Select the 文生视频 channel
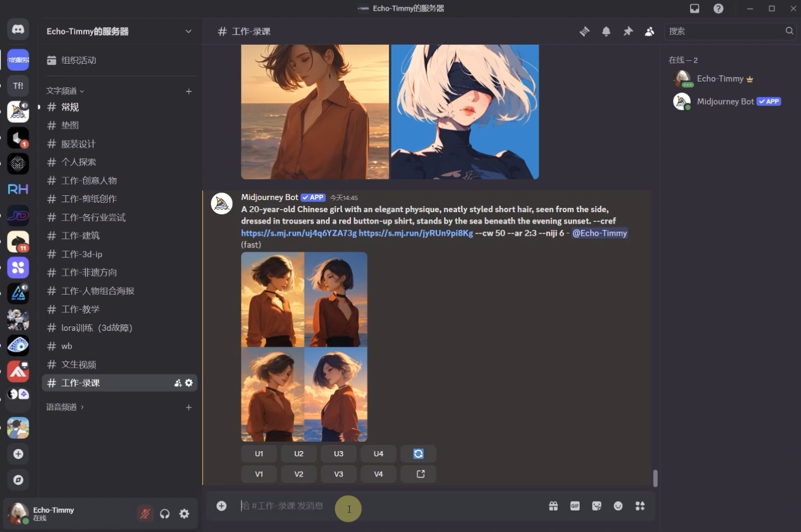 tap(120, 364)
